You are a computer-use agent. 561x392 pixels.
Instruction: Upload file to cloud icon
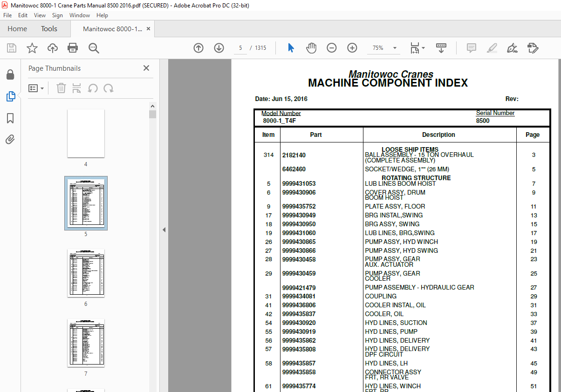52,48
